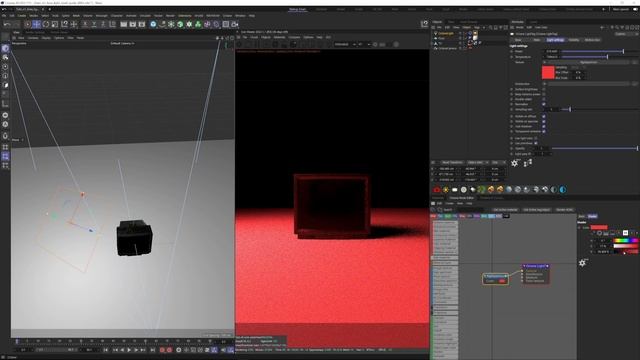This screenshot has height=360, width=640.
Task: Toggle the Corona Light editor visibility dots
Action: tap(460, 33)
